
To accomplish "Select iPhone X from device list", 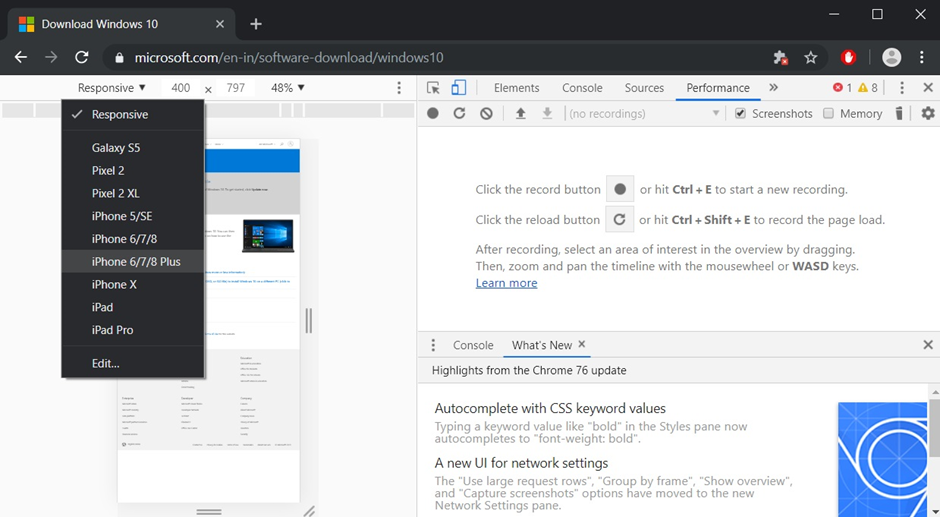I will (115, 284).
